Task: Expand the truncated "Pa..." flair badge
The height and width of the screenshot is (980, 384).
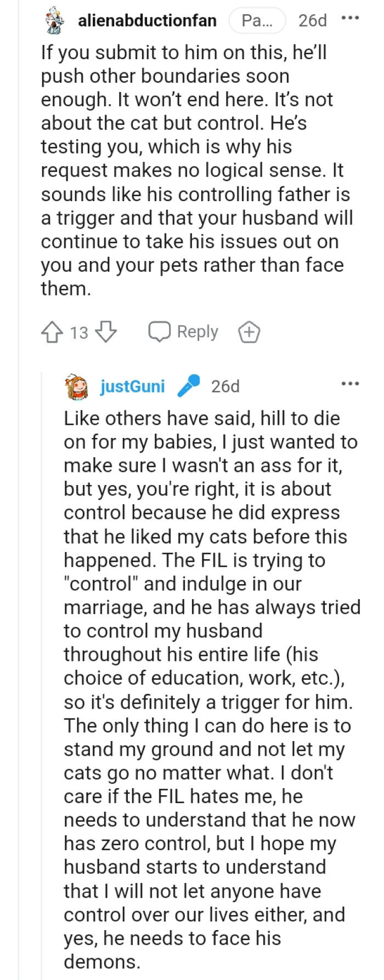Action: pyautogui.click(x=258, y=20)
